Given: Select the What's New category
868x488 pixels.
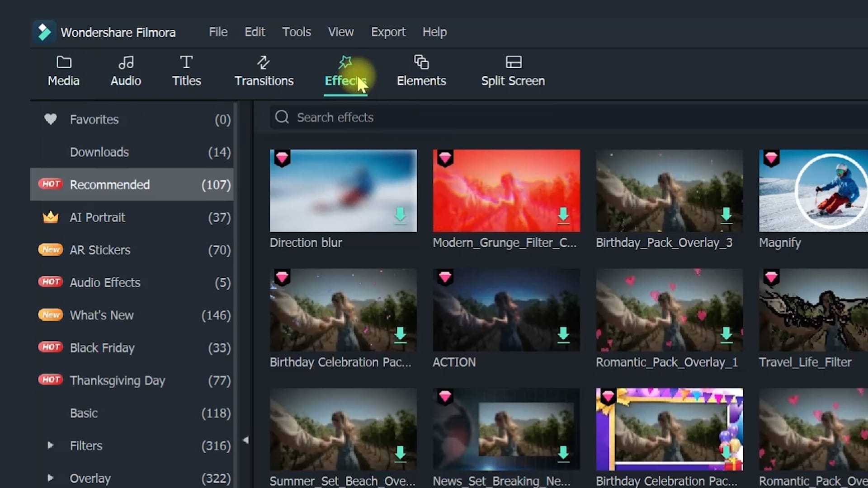Looking at the screenshot, I should (101, 315).
